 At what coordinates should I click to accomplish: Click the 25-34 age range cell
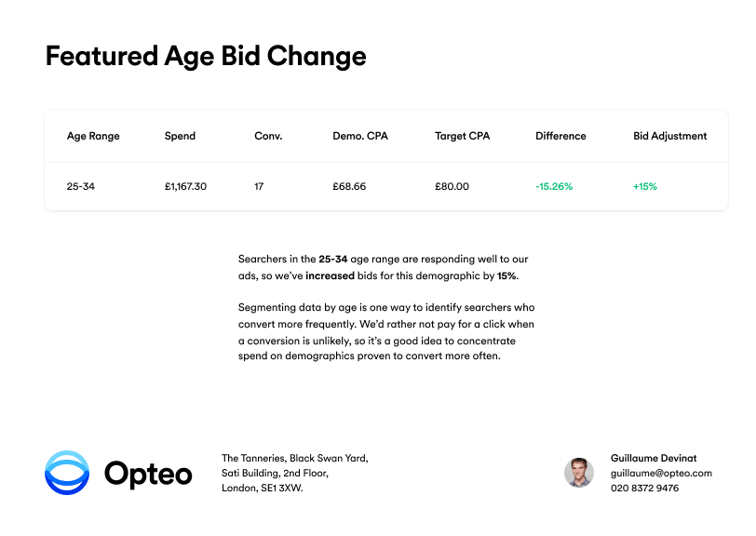click(x=81, y=186)
